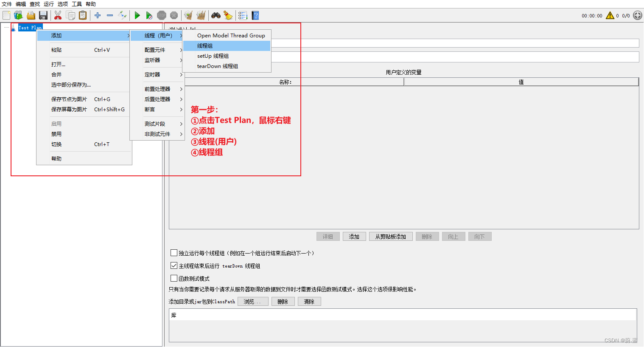Cut using the scissors icon

tap(58, 16)
